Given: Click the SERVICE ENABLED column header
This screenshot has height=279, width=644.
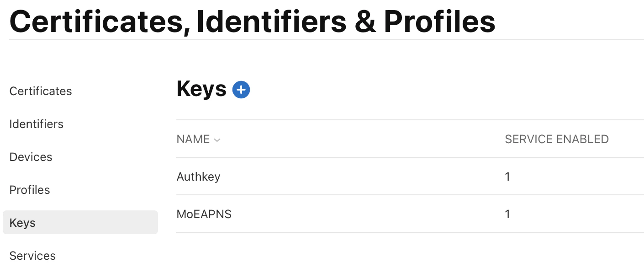Looking at the screenshot, I should coord(556,139).
